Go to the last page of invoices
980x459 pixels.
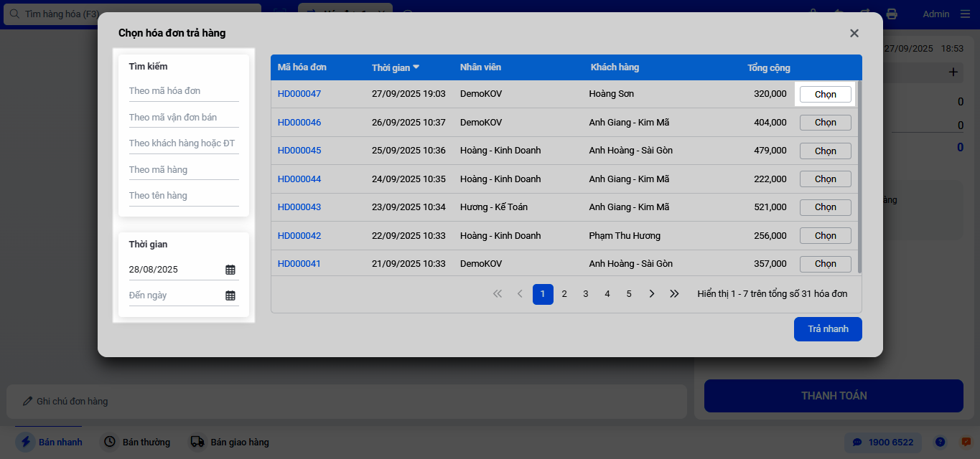coord(674,294)
